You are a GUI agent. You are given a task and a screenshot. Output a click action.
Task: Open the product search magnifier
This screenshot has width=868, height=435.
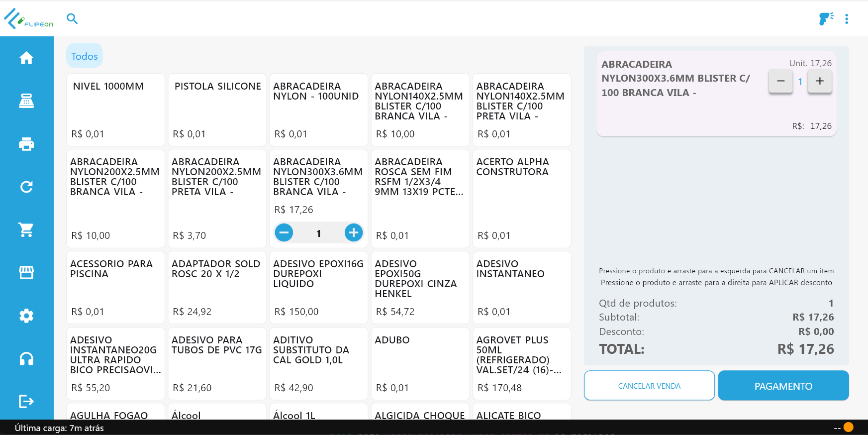coord(72,19)
